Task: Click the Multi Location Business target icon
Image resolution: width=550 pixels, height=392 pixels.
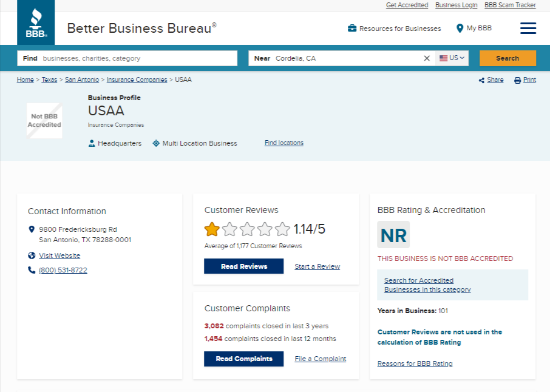Action: [156, 143]
